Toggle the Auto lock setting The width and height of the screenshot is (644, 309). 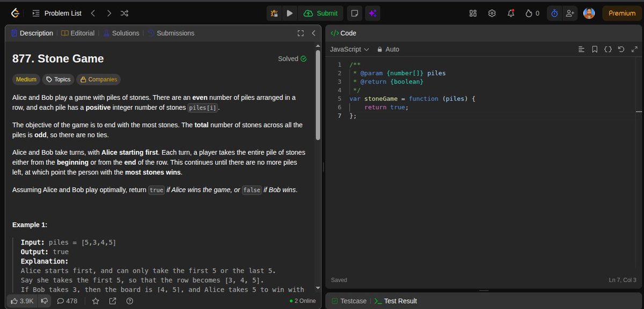(x=389, y=49)
